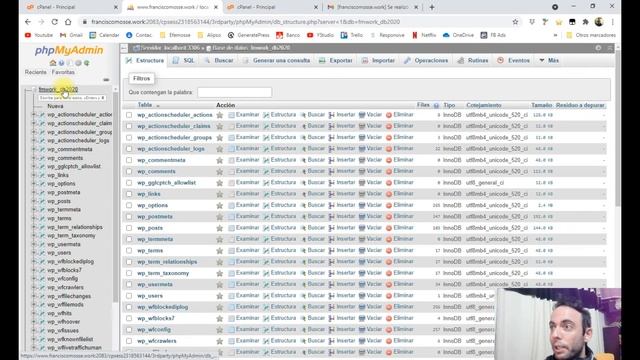Check the wp_links row checkbox
Image resolution: width=640 pixels, height=360 pixels.
tap(129, 194)
